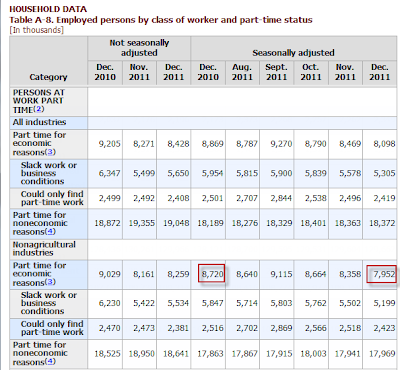Open footnote 4 in first noneconomic reasons row
This screenshot has height=370, width=400.
click(50, 232)
